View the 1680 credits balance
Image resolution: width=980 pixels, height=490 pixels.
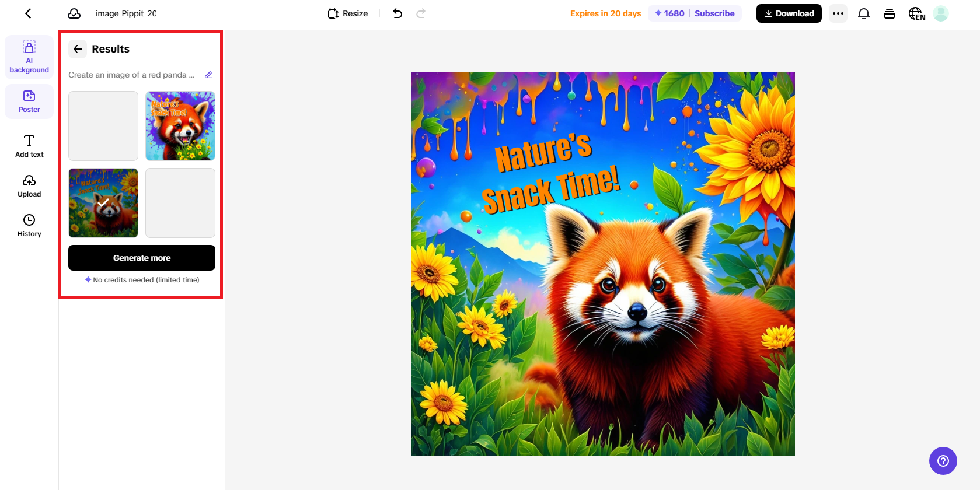coord(669,13)
